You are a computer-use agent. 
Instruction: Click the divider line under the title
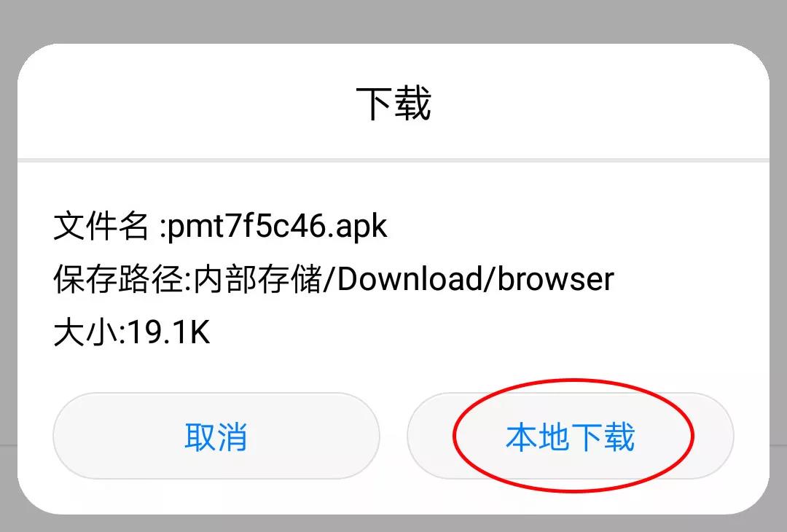pos(393,160)
